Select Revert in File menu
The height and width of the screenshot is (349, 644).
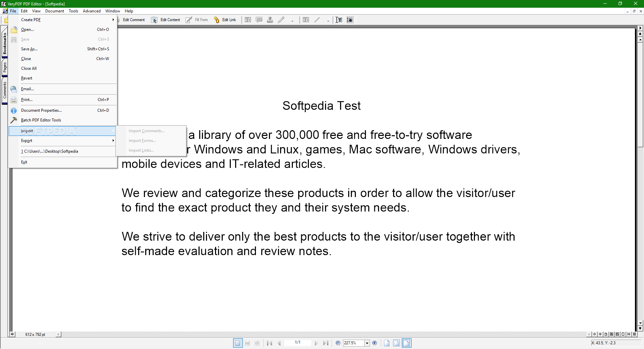[63, 78]
